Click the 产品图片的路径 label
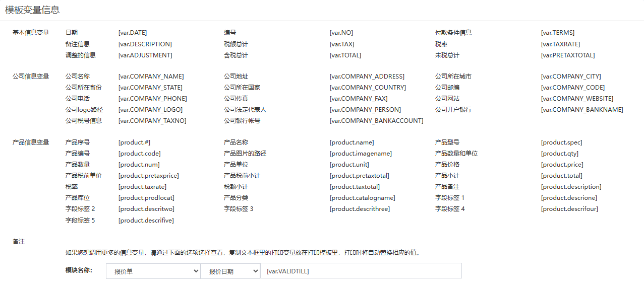 [x=245, y=154]
